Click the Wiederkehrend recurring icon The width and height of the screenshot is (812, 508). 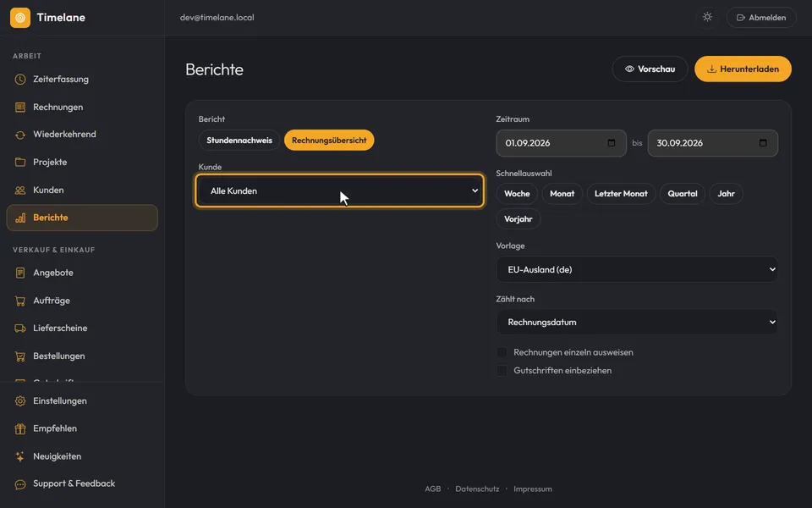click(x=20, y=135)
